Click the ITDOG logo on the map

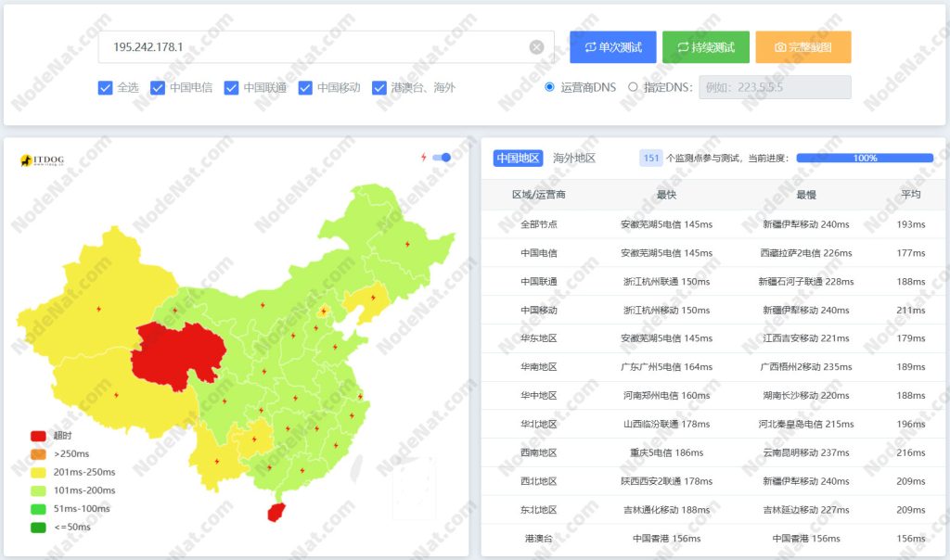[x=42, y=160]
